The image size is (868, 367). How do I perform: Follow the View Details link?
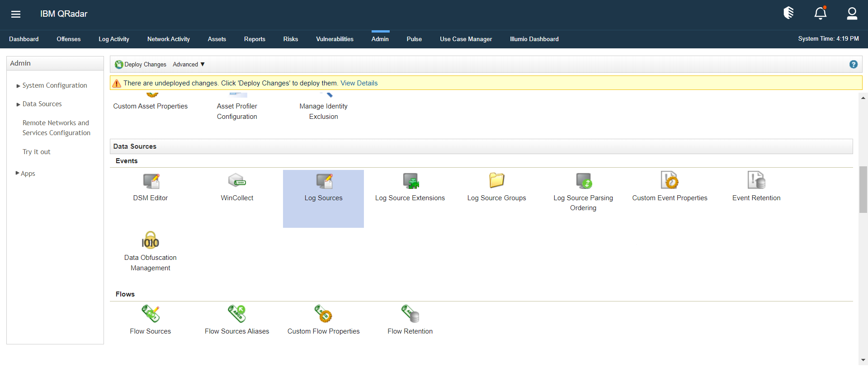(x=359, y=83)
